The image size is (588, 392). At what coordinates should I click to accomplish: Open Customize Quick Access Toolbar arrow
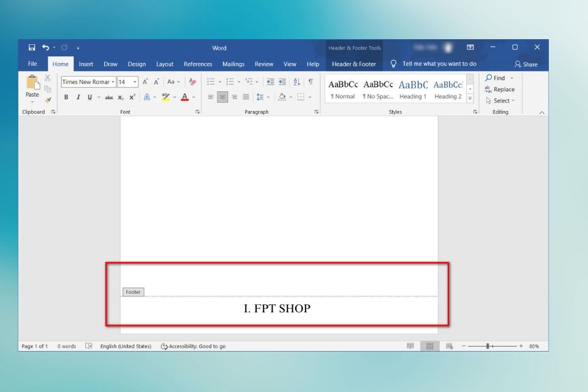[78, 48]
